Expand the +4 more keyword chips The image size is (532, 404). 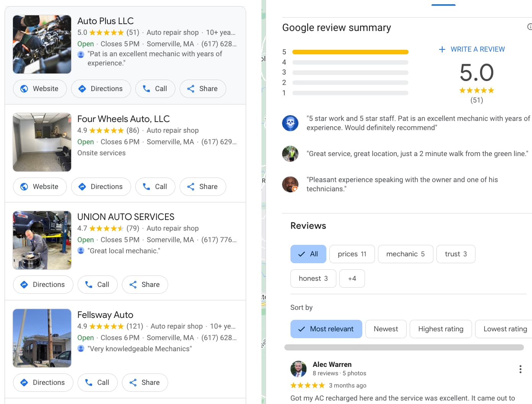click(x=352, y=279)
